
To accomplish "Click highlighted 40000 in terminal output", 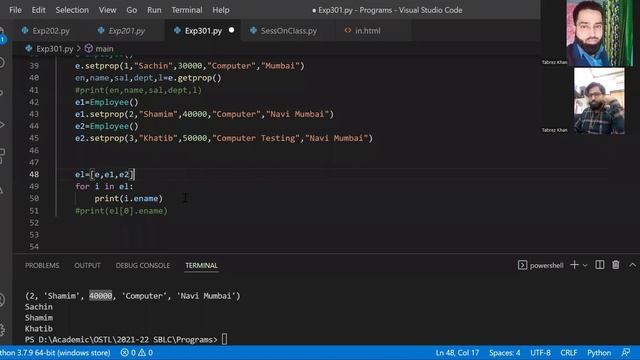I will pyautogui.click(x=100, y=296).
